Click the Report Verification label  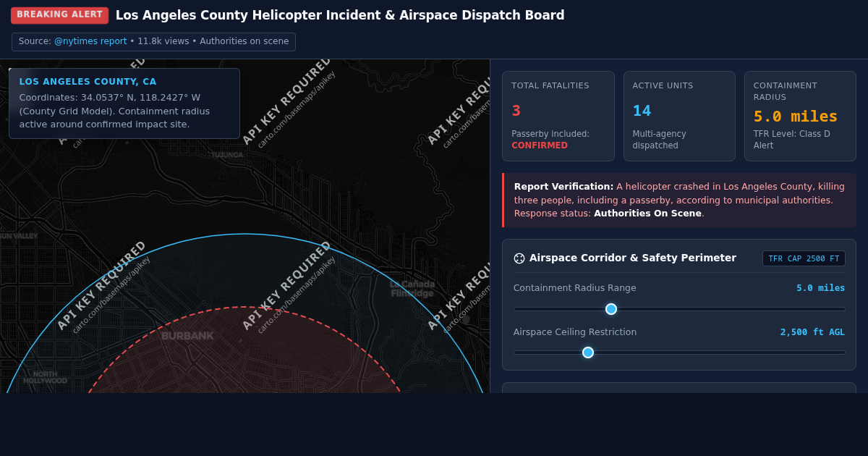click(563, 186)
